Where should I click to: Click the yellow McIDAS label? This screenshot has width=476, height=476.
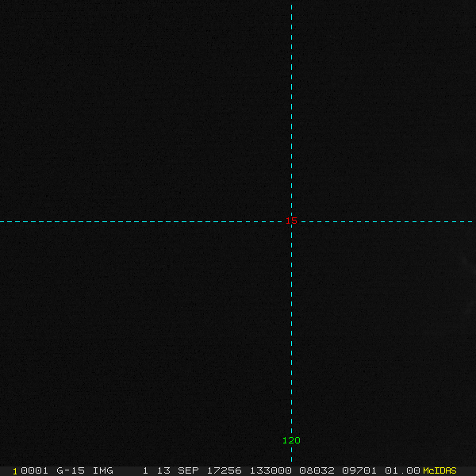pos(440,470)
